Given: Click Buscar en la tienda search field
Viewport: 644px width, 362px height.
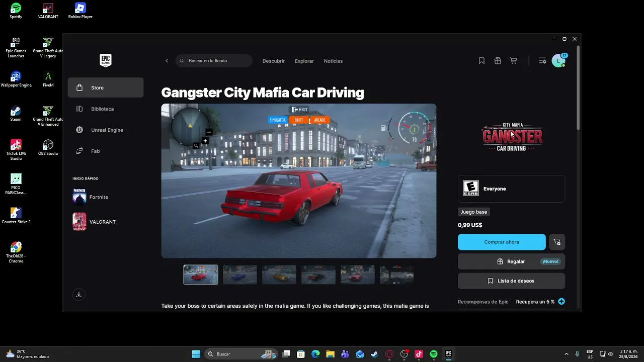Looking at the screenshot, I should point(214,61).
